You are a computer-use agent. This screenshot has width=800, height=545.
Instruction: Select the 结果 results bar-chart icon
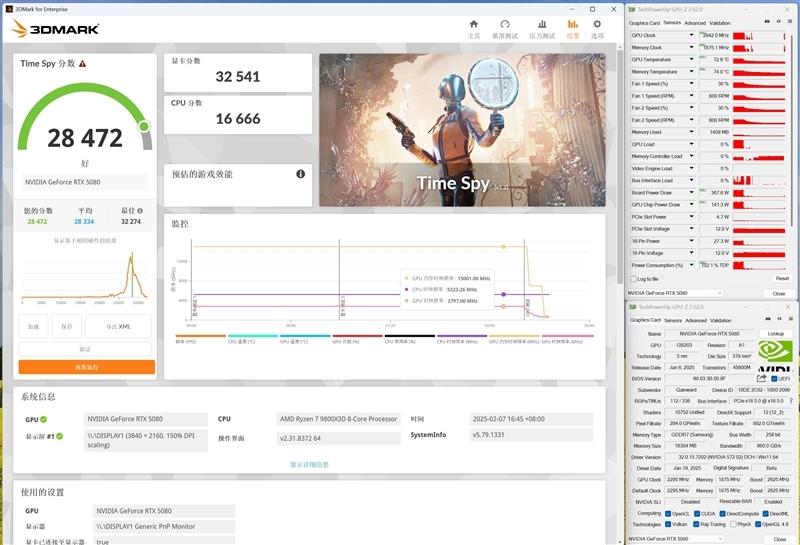(572, 24)
